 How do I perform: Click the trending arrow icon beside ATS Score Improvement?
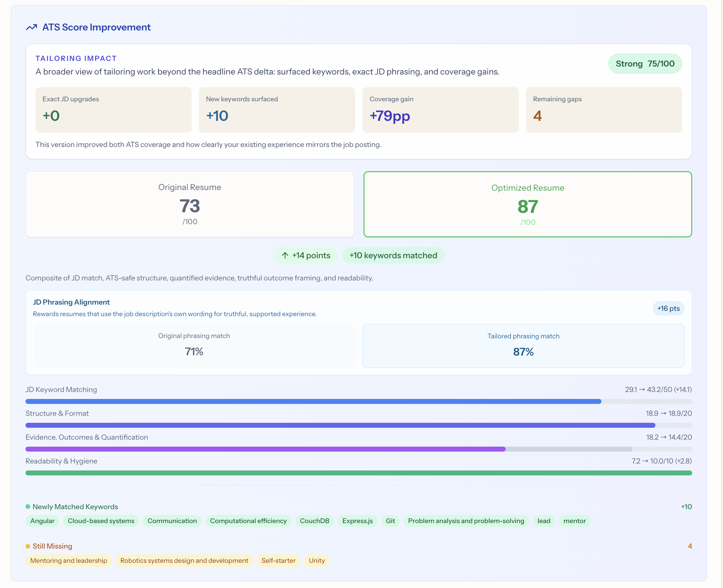[x=31, y=27]
